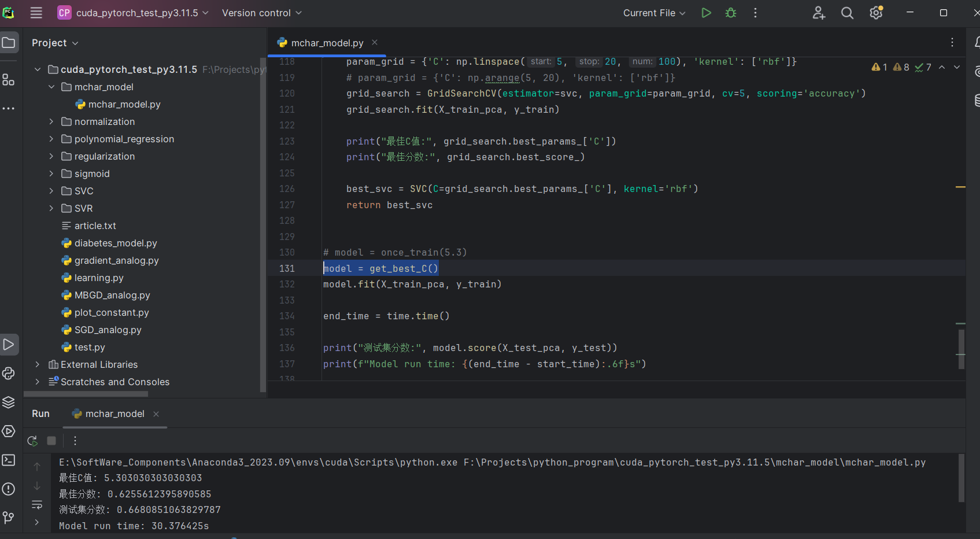Open IDE settings gear
The width and height of the screenshot is (980, 539).
pyautogui.click(x=876, y=13)
